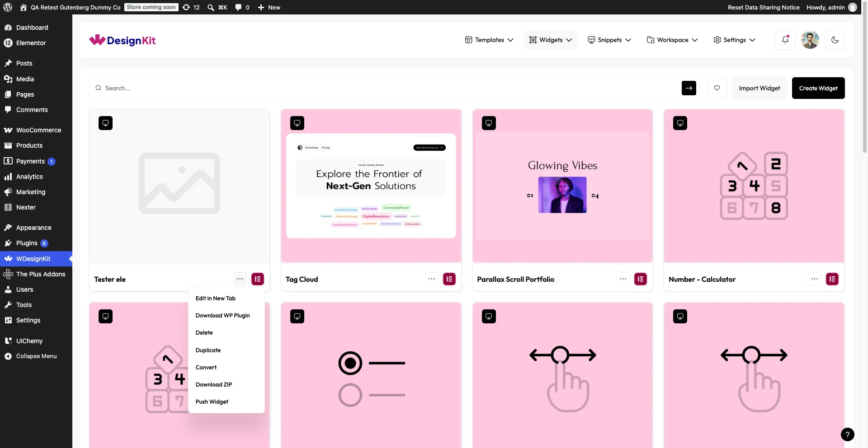Image resolution: width=868 pixels, height=448 pixels.
Task: Select Push Widget menu entry
Action: (212, 402)
